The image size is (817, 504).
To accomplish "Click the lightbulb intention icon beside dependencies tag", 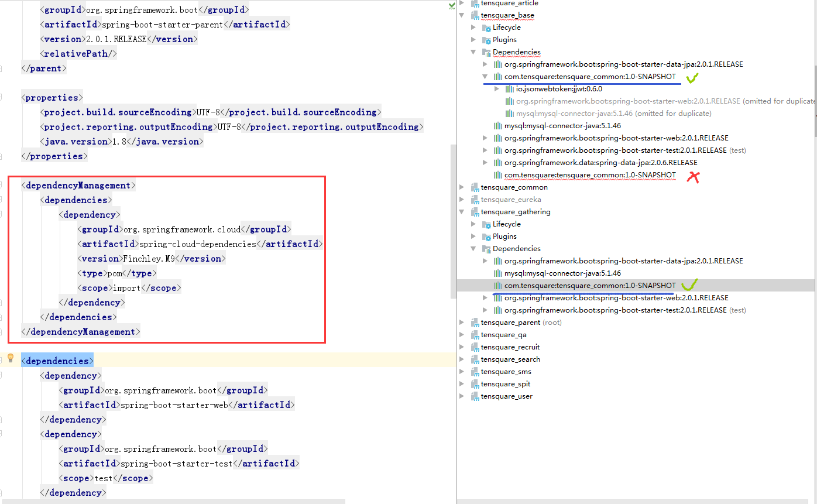I will tap(10, 358).
